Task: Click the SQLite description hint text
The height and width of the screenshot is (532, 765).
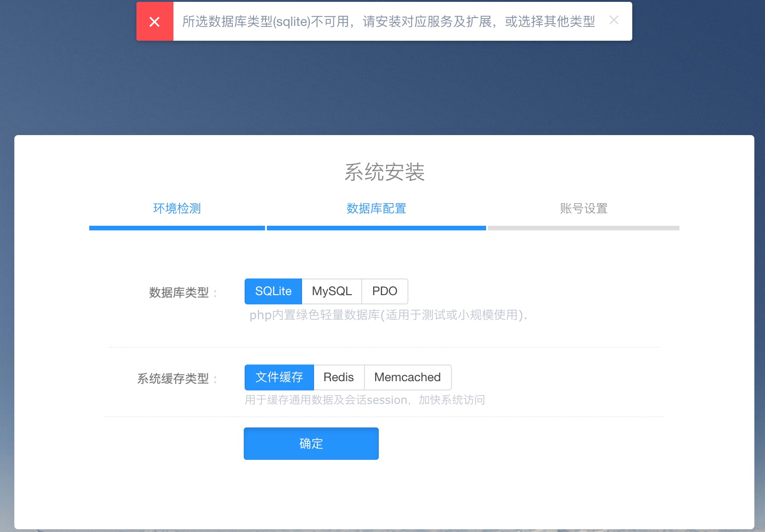Action: [388, 315]
